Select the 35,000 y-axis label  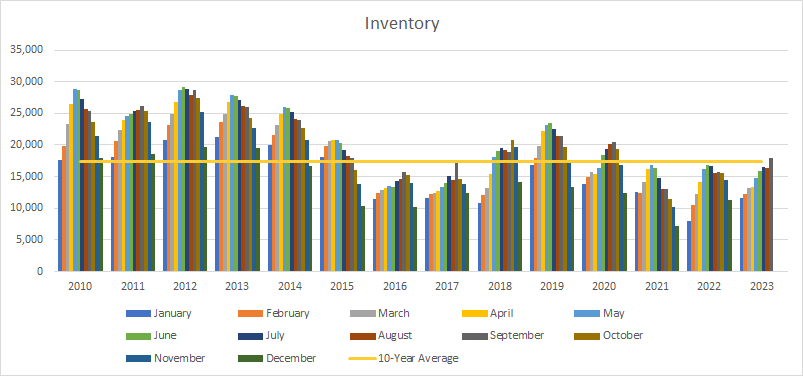(27, 50)
